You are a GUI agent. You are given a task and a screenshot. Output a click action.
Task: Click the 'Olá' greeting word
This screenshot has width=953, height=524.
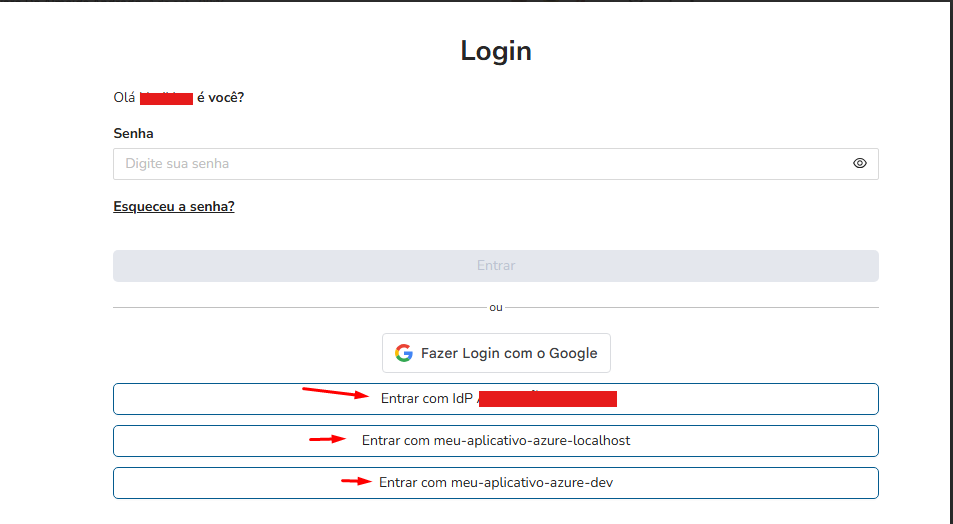pyautogui.click(x=124, y=97)
